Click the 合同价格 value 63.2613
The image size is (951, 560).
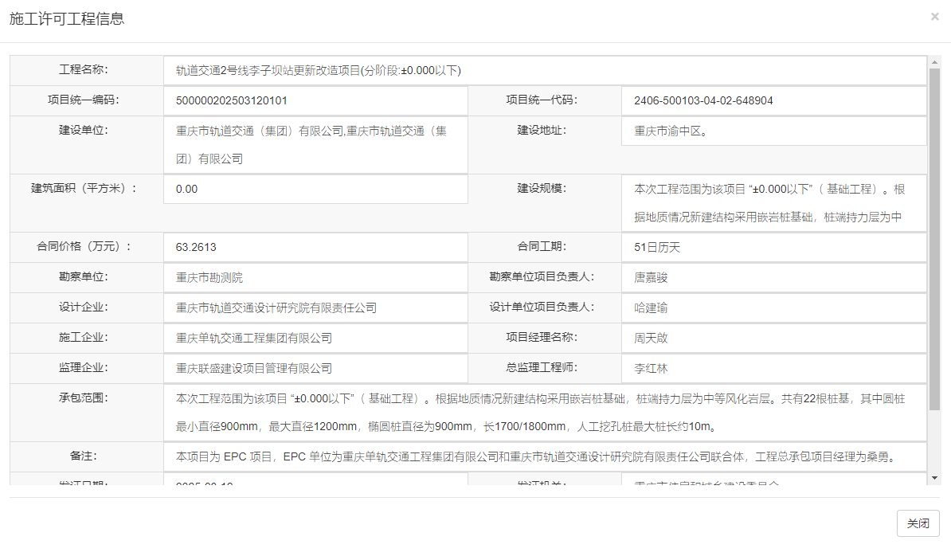pos(196,247)
